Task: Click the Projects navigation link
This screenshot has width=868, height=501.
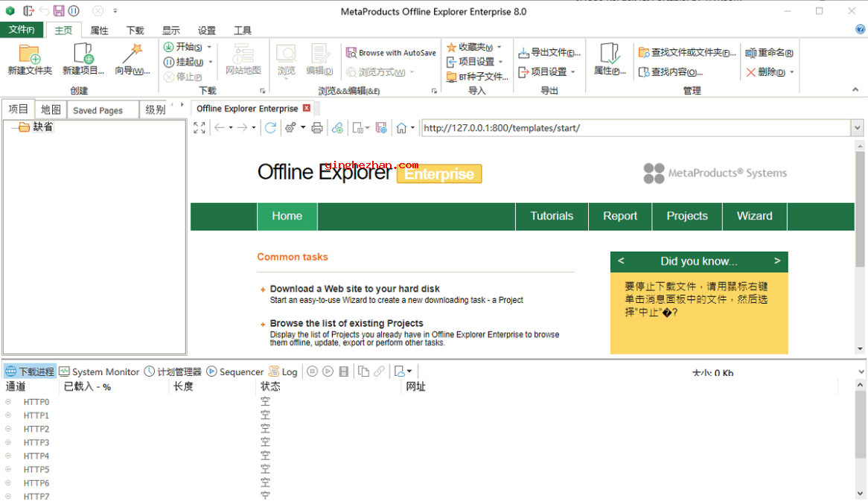Action: [687, 216]
